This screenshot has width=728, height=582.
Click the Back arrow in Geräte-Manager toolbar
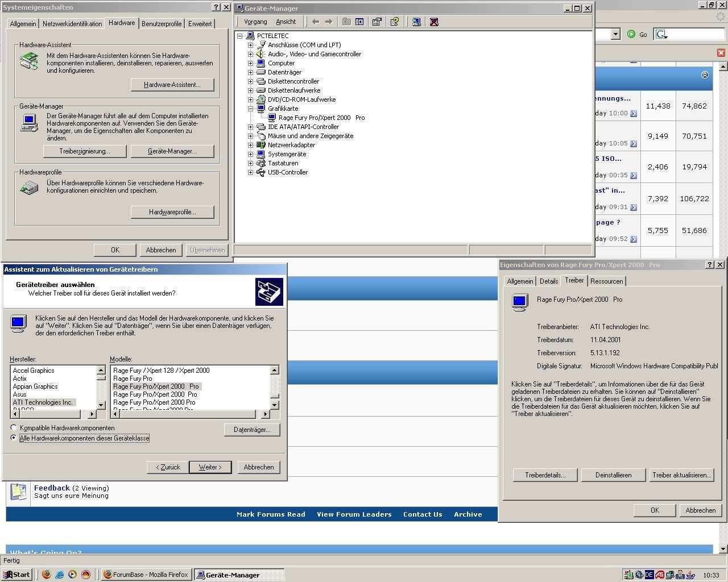(x=315, y=22)
